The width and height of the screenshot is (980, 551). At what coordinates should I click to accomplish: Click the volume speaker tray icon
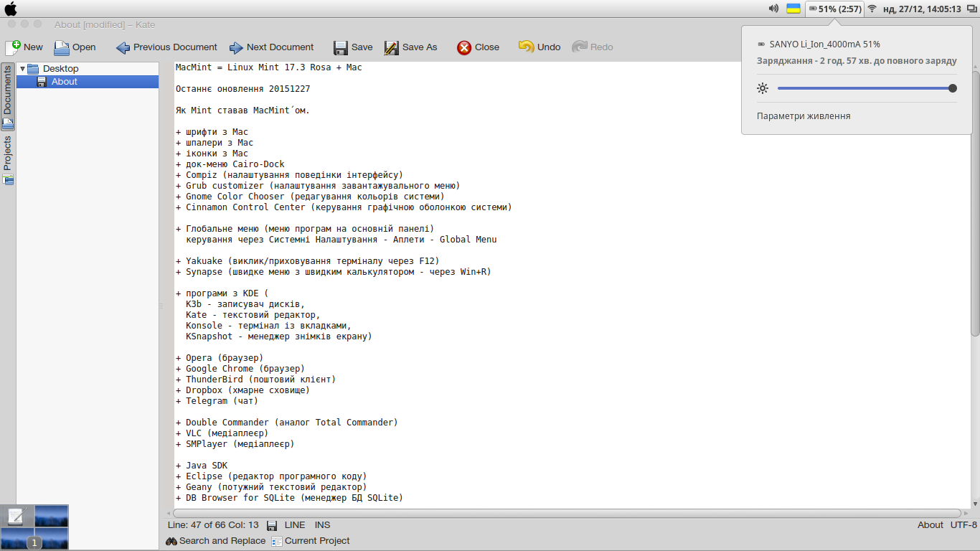pyautogui.click(x=773, y=9)
